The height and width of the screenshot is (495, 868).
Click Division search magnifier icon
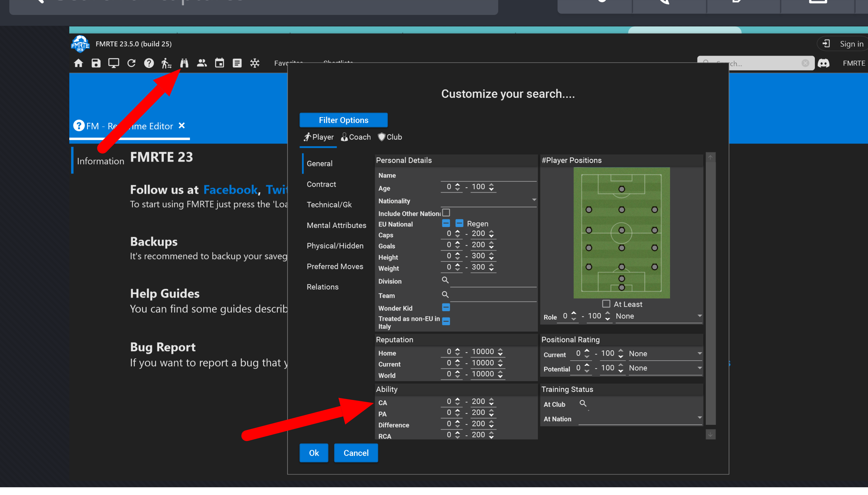tap(445, 280)
